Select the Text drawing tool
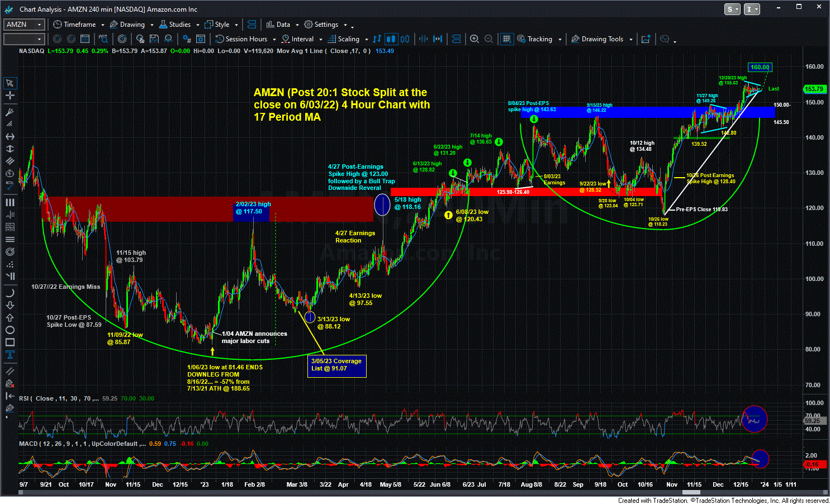Screen dimensions: 830x504 coord(10,355)
